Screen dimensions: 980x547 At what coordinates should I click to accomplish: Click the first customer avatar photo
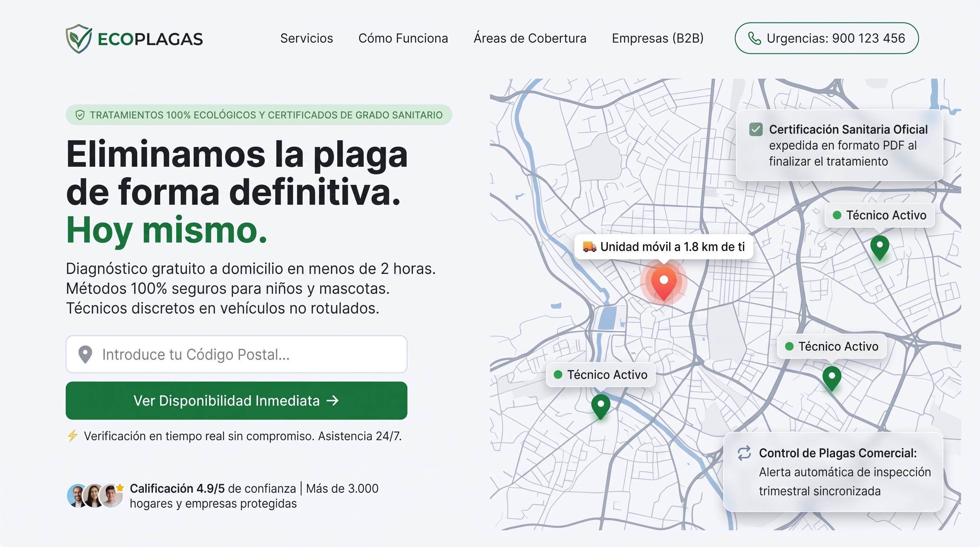point(77,496)
